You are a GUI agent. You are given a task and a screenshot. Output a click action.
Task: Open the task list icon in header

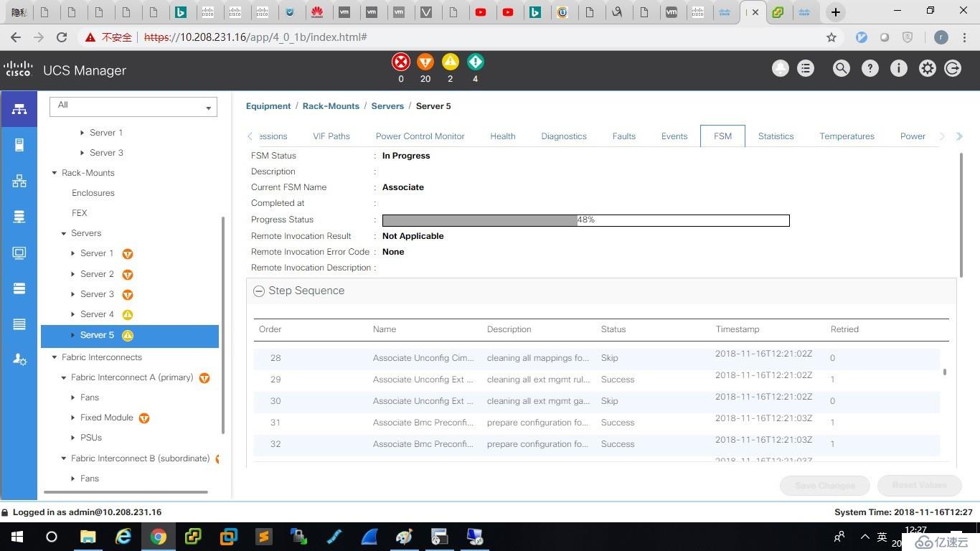tap(806, 68)
